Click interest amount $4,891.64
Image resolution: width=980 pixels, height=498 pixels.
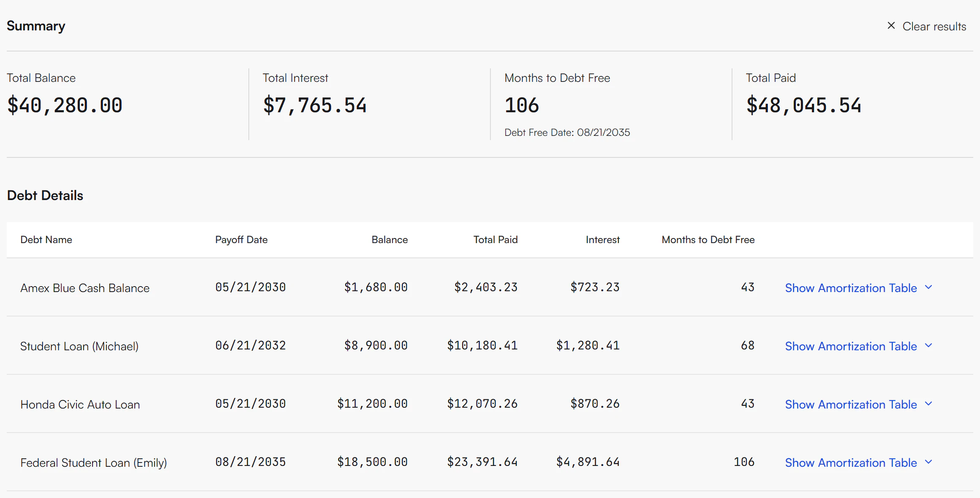588,462
